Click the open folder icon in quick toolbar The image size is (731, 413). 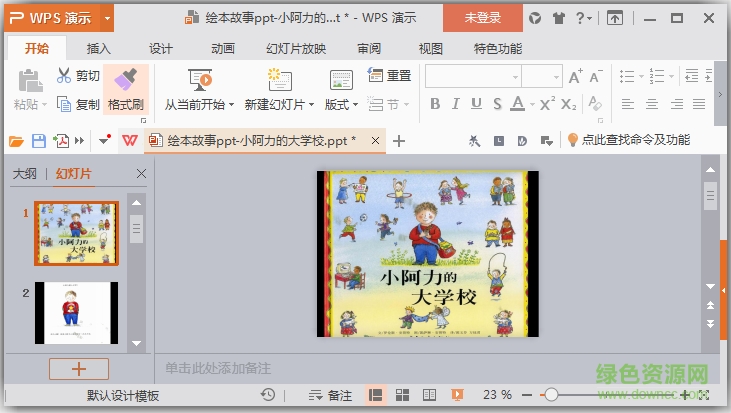point(16,141)
